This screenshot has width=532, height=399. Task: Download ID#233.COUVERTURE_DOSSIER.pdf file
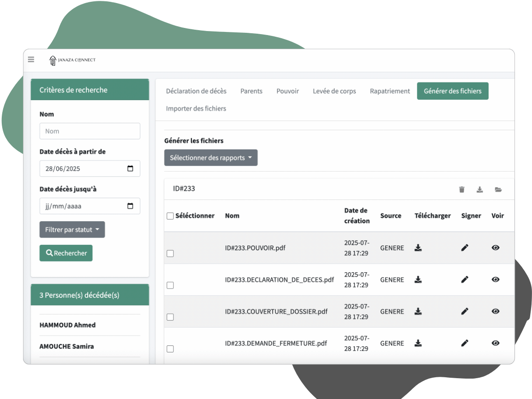click(x=418, y=312)
